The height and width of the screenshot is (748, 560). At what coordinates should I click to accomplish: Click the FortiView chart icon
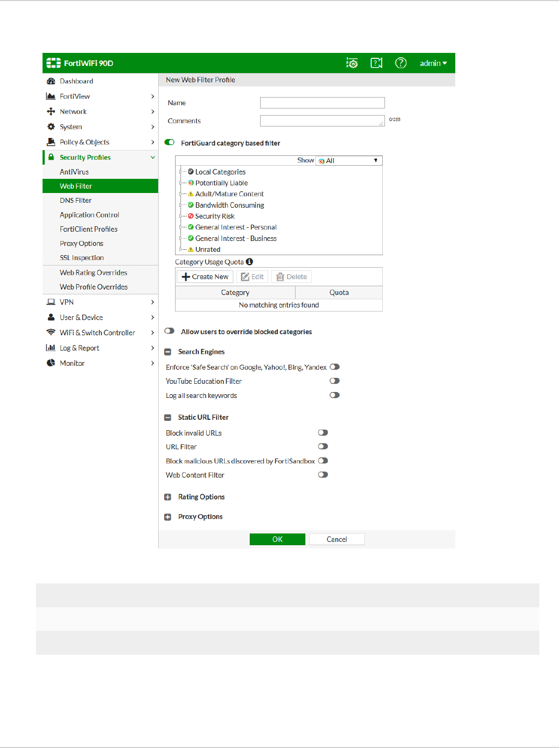pyautogui.click(x=51, y=96)
